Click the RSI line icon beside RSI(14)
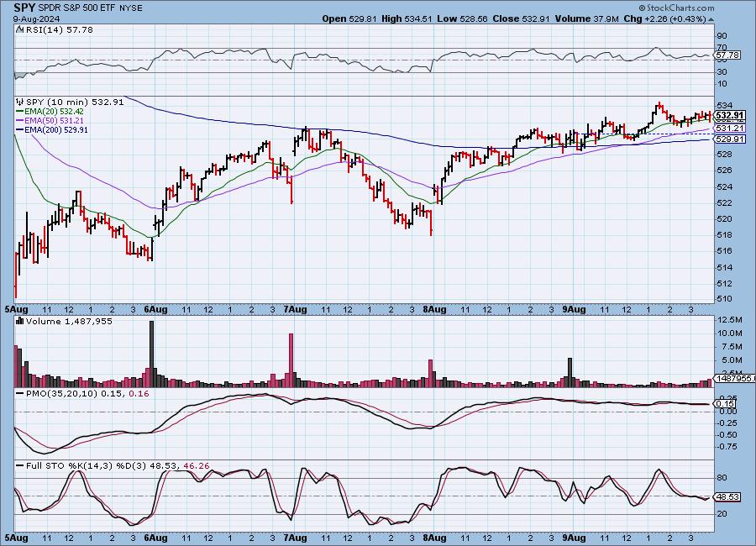 (19, 29)
